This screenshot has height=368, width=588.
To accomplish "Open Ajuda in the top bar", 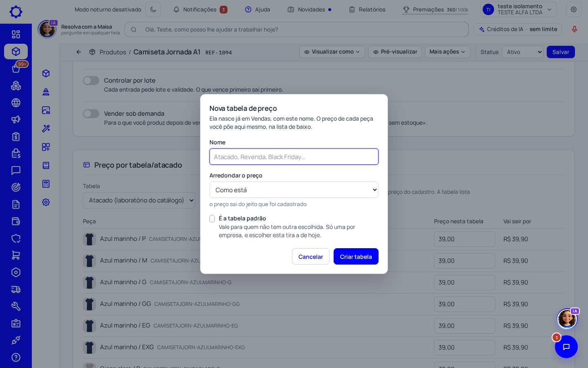I will pyautogui.click(x=258, y=9).
